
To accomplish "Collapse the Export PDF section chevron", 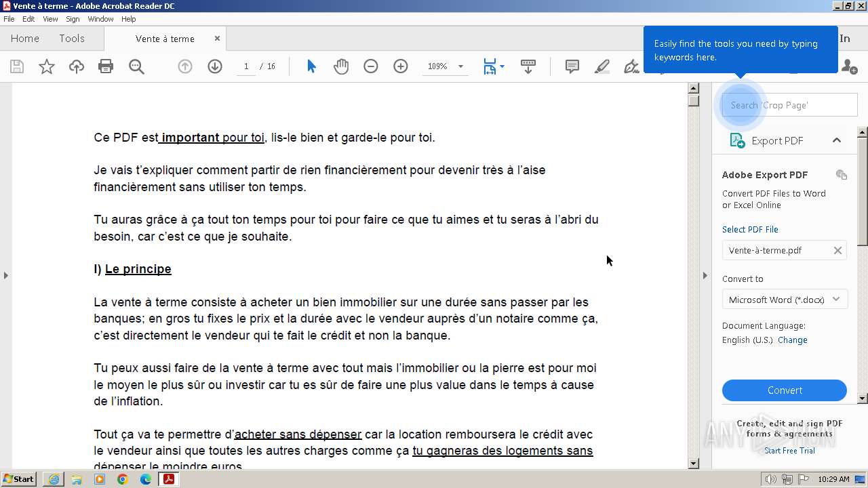I will coord(837,140).
